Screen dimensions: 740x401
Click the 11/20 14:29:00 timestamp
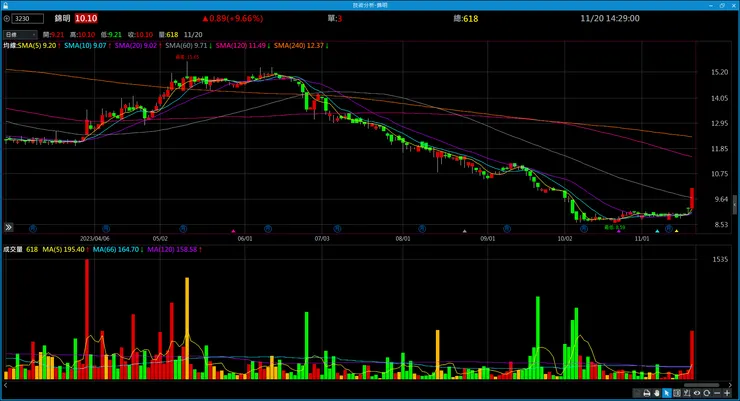[x=610, y=18]
